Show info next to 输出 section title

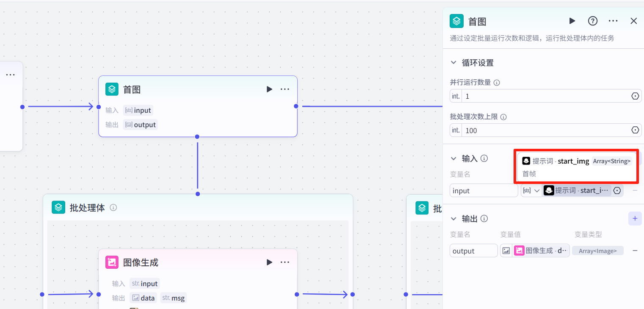coord(484,219)
